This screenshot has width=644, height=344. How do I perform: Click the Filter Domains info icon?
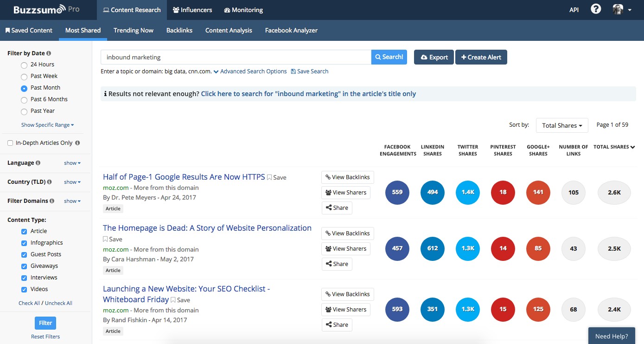(52, 201)
